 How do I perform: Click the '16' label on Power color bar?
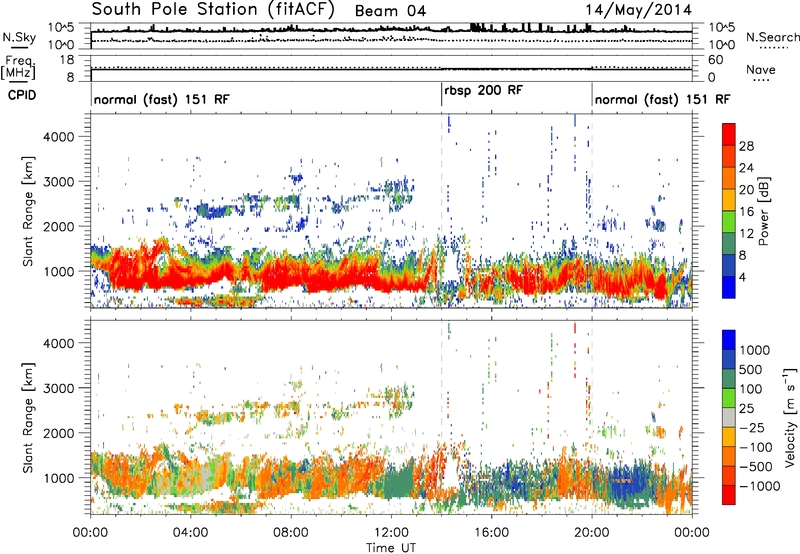[x=746, y=212]
